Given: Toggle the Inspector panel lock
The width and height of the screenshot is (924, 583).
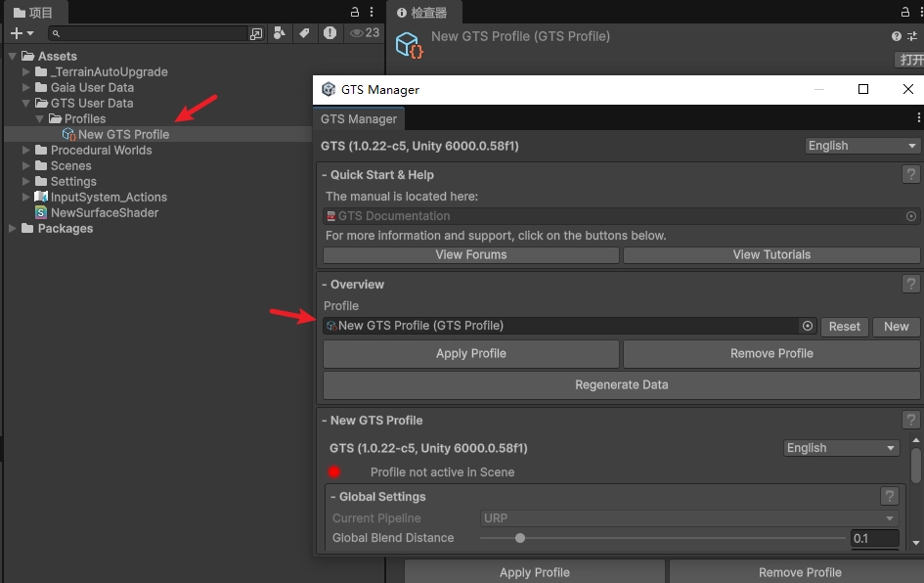Looking at the screenshot, I should (905, 12).
